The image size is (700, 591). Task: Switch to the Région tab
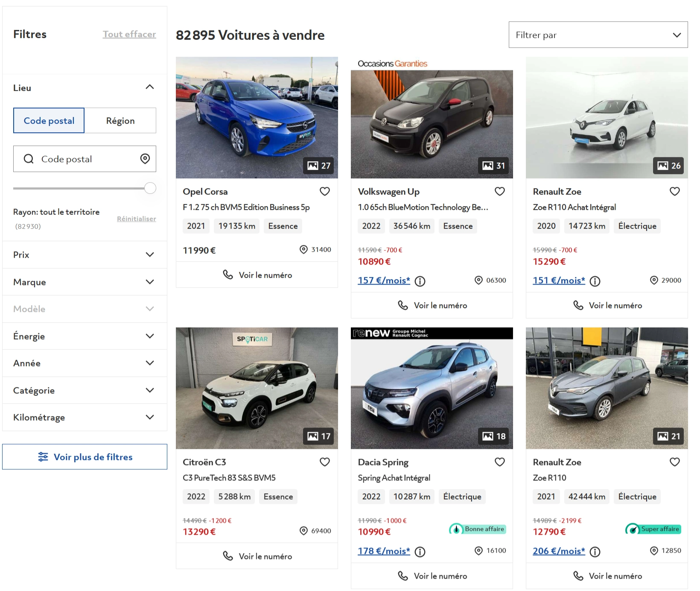click(x=120, y=120)
